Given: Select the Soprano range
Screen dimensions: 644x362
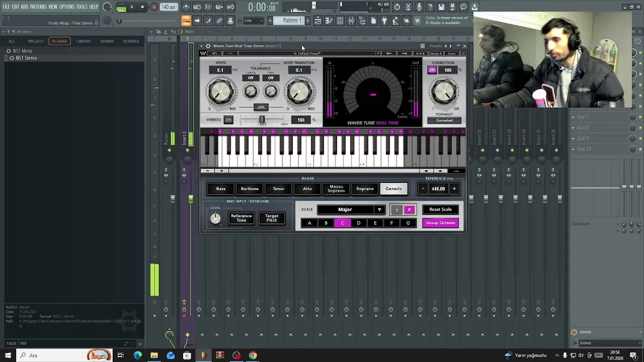Looking at the screenshot, I should (x=365, y=189).
